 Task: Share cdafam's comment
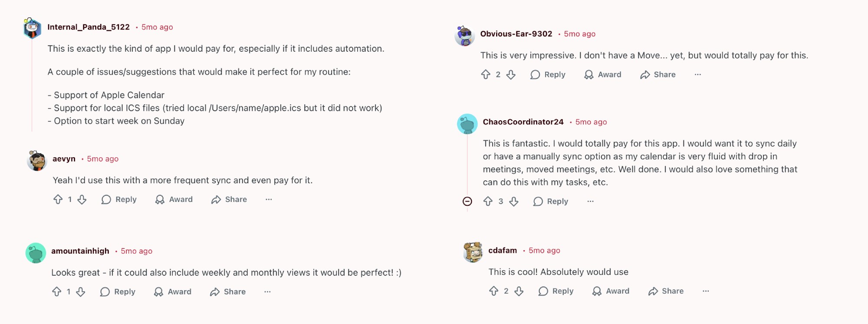tap(665, 291)
